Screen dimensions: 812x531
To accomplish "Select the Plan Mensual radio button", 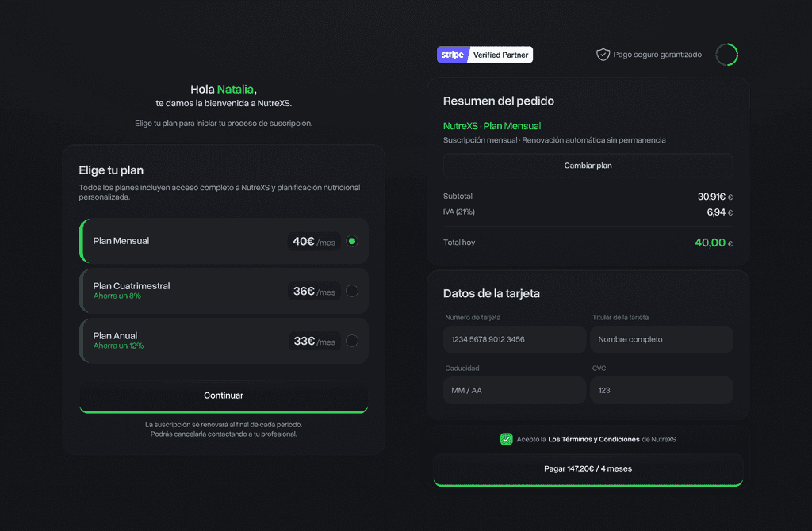I will pyautogui.click(x=351, y=241).
